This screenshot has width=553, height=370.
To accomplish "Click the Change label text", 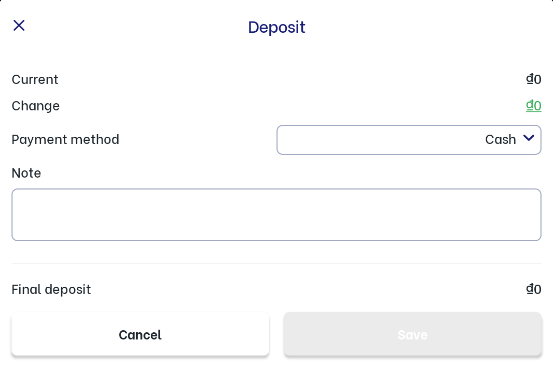I will tap(36, 106).
